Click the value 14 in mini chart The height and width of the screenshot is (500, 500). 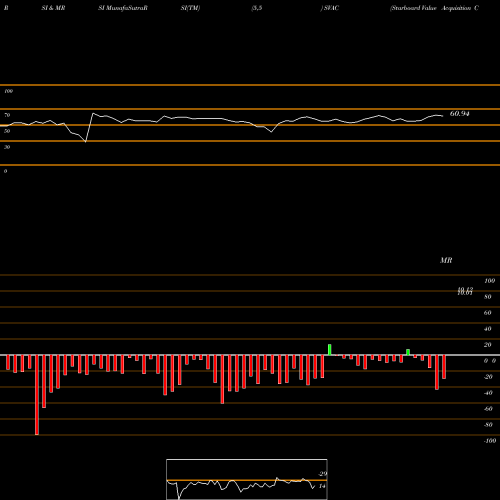(x=322, y=486)
